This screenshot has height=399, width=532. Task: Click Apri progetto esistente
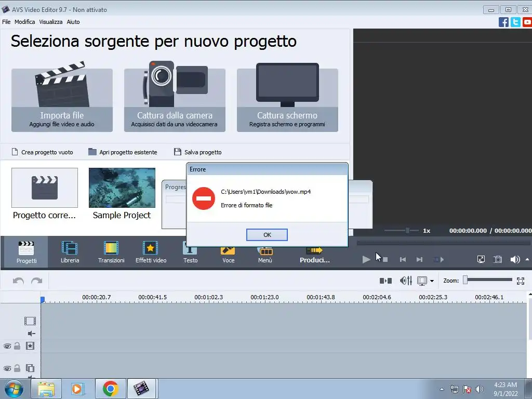pyautogui.click(x=123, y=152)
